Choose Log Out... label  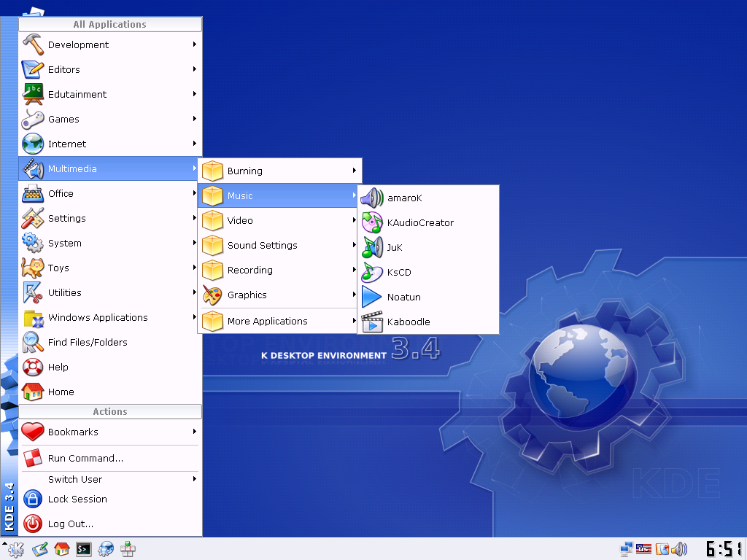[71, 524]
